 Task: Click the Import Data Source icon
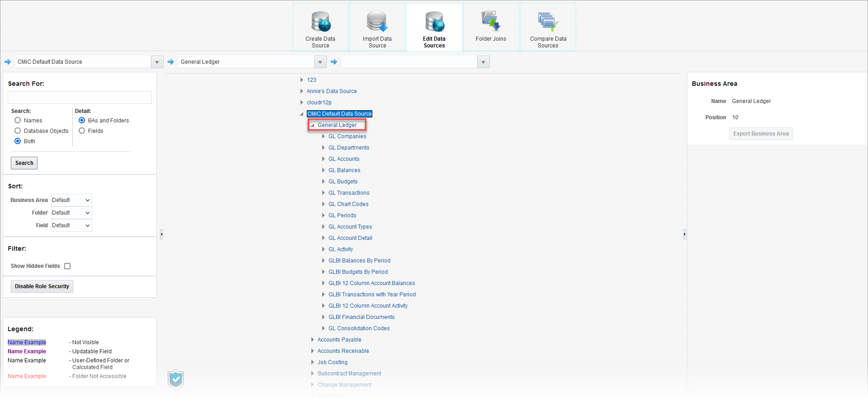(x=377, y=22)
